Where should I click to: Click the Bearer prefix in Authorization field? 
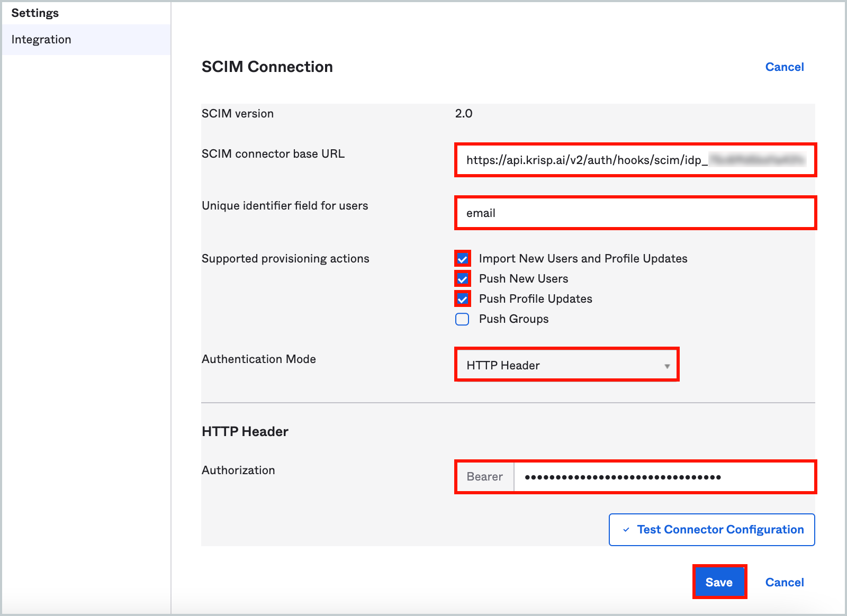pos(484,477)
